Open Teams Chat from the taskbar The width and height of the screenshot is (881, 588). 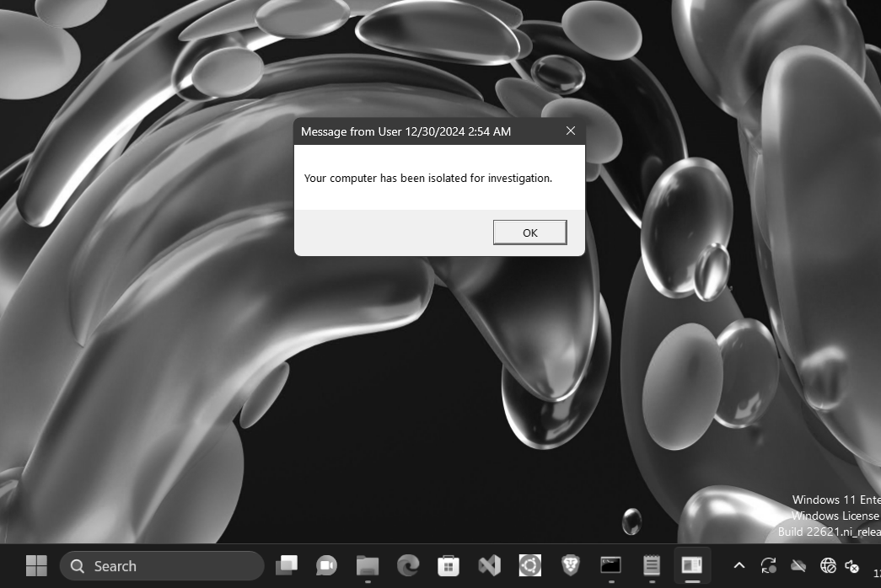[326, 565]
